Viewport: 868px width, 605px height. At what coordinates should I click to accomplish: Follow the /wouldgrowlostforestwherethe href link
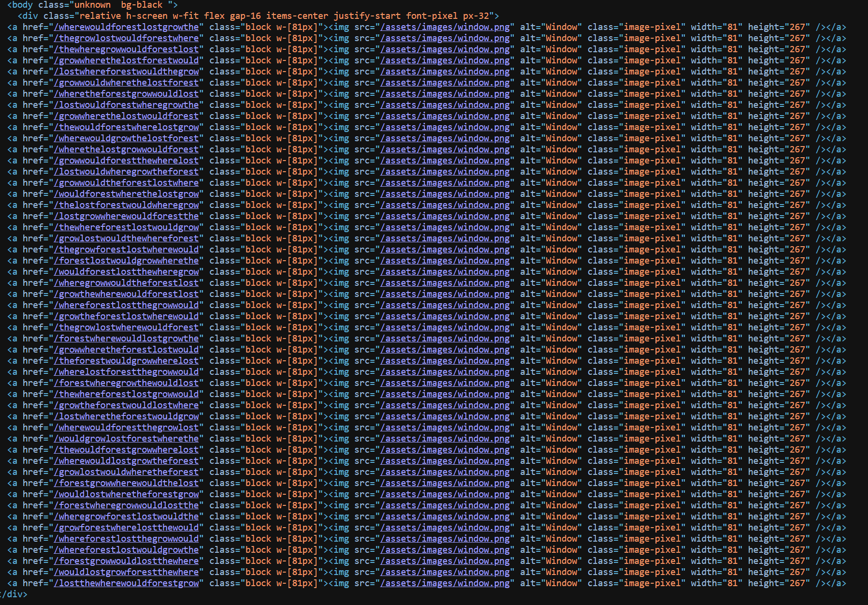[x=126, y=439]
